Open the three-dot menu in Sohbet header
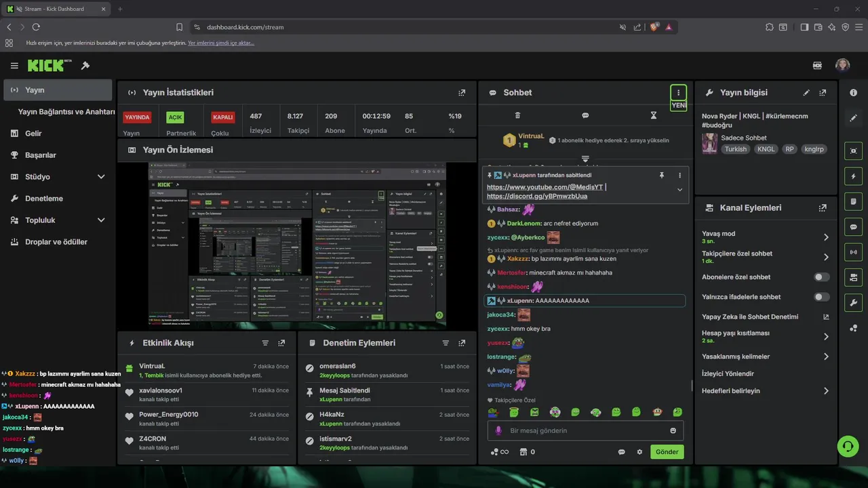Viewport: 868px width, 488px height. 678,92
